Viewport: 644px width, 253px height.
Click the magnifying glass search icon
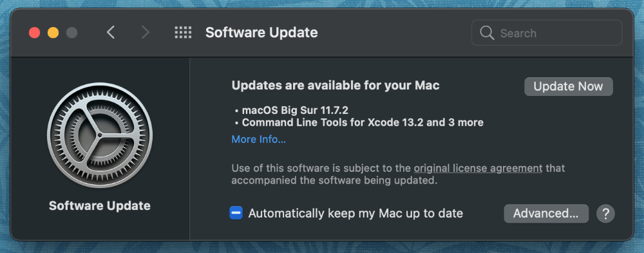(x=487, y=33)
